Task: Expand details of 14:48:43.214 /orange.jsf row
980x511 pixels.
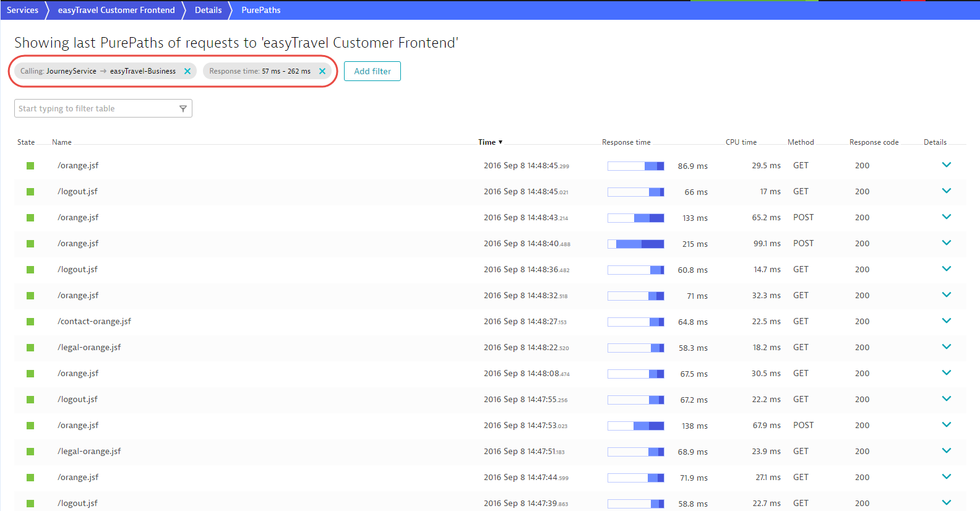Action: click(947, 217)
